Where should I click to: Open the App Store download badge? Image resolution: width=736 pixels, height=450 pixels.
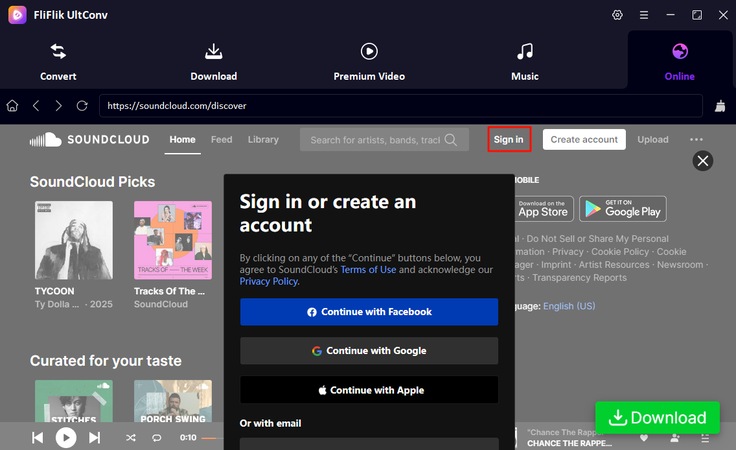click(544, 209)
